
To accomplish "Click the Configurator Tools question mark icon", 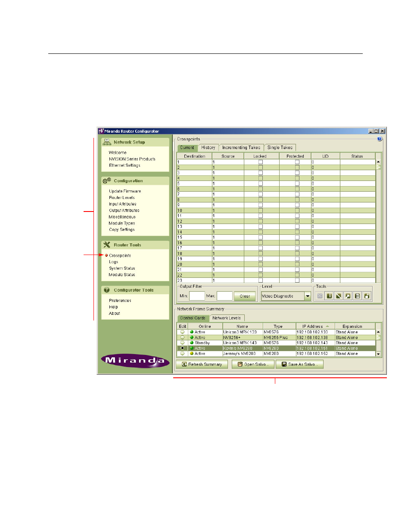I will tap(107, 290).
